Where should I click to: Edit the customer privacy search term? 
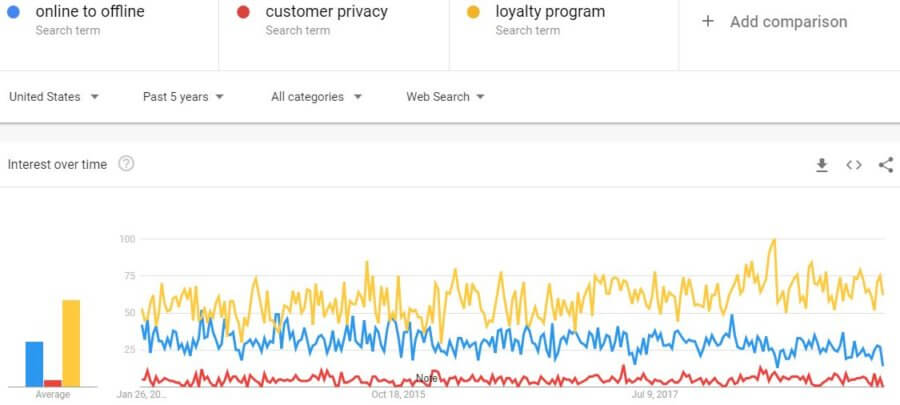(x=326, y=11)
